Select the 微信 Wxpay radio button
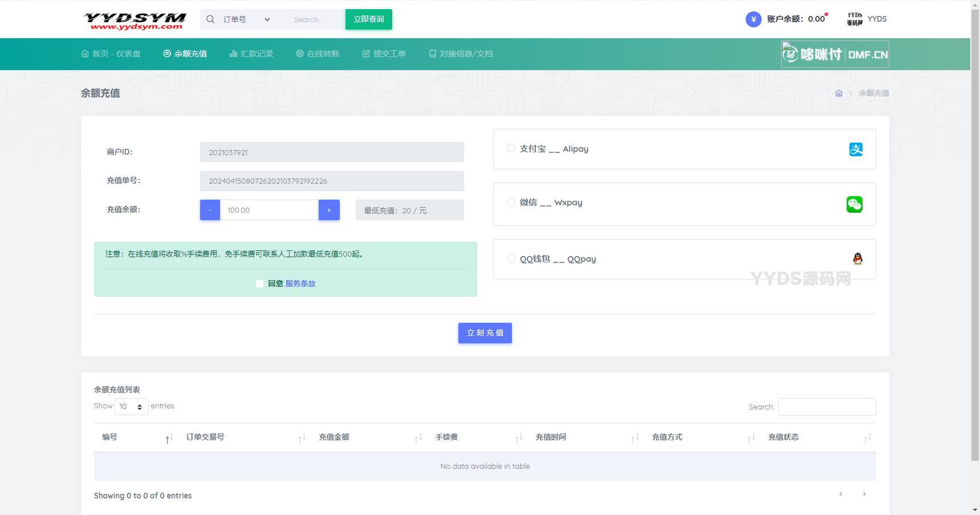The height and width of the screenshot is (515, 980). click(x=511, y=202)
